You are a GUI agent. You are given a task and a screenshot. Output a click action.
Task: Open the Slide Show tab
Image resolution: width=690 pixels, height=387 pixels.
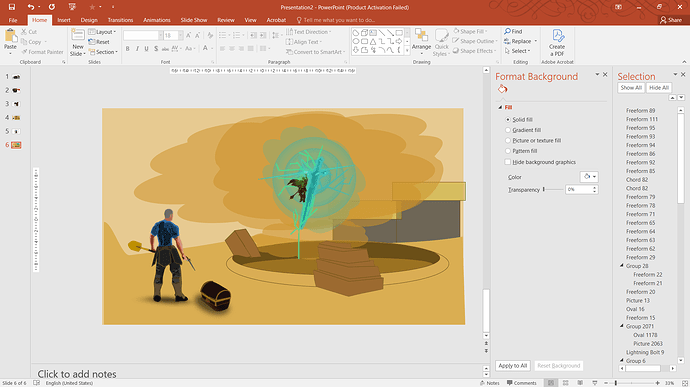tap(194, 20)
